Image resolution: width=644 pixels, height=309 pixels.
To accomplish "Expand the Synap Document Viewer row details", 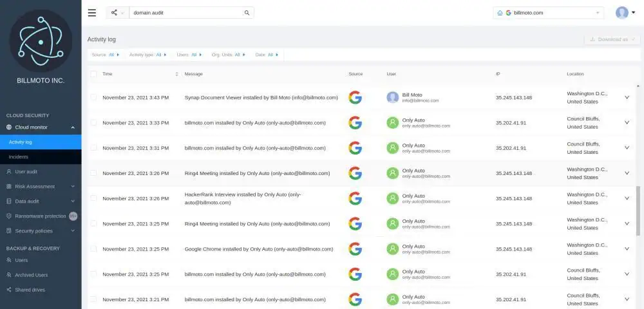I will point(627,97).
